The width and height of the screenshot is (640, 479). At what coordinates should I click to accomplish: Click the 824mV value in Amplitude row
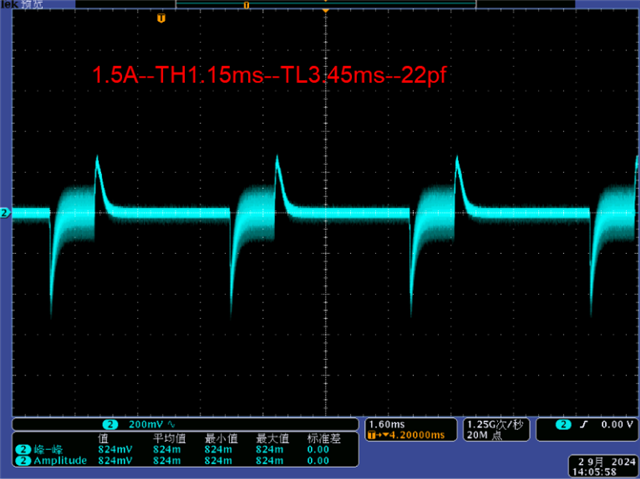pos(115,461)
